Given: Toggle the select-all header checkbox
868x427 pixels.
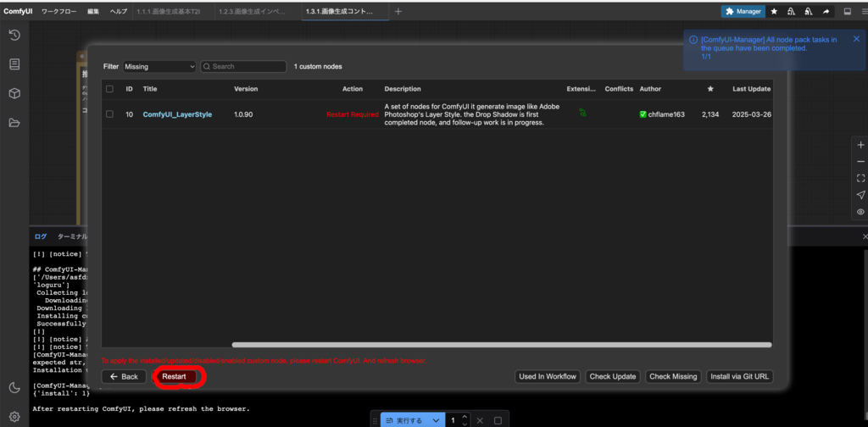Looking at the screenshot, I should [x=109, y=88].
